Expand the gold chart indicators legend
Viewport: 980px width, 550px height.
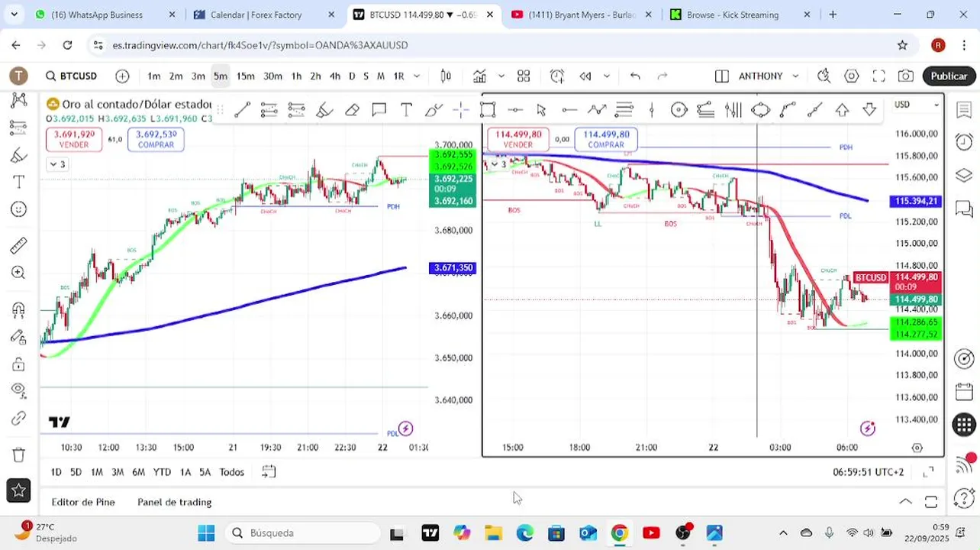point(57,164)
